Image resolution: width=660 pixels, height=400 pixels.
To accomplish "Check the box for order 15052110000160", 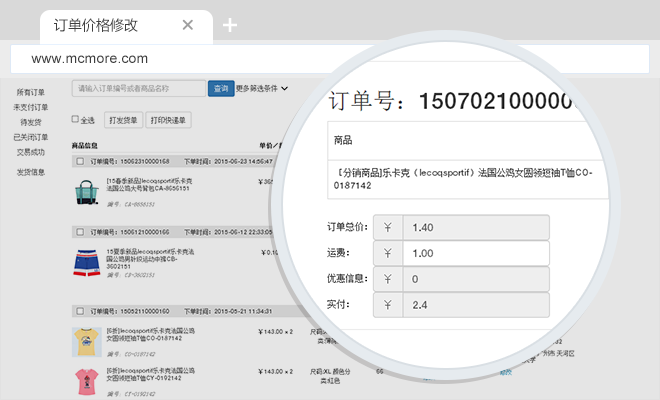I will coord(79,310).
